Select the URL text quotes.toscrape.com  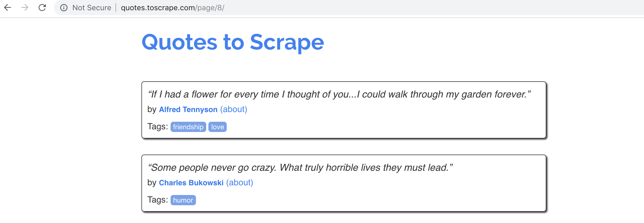(x=158, y=8)
